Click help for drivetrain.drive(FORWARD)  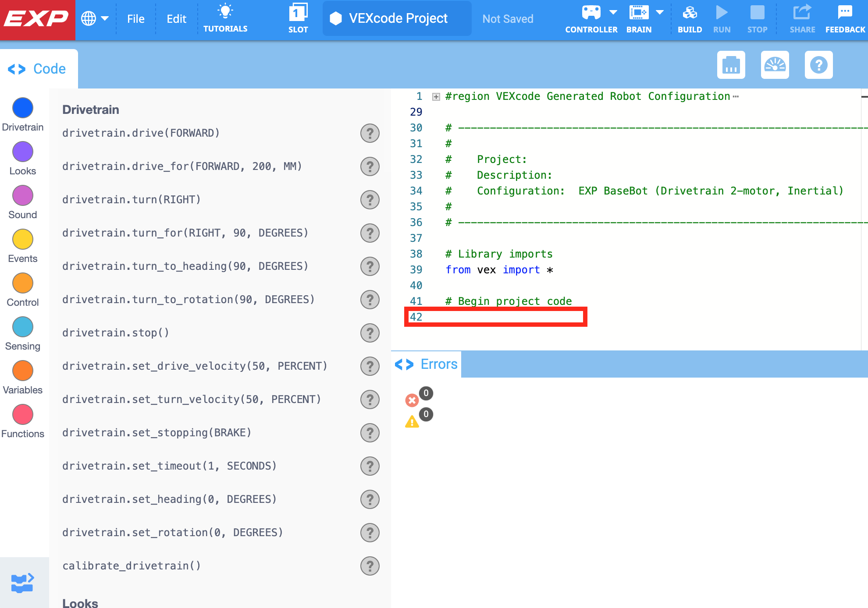point(370,133)
